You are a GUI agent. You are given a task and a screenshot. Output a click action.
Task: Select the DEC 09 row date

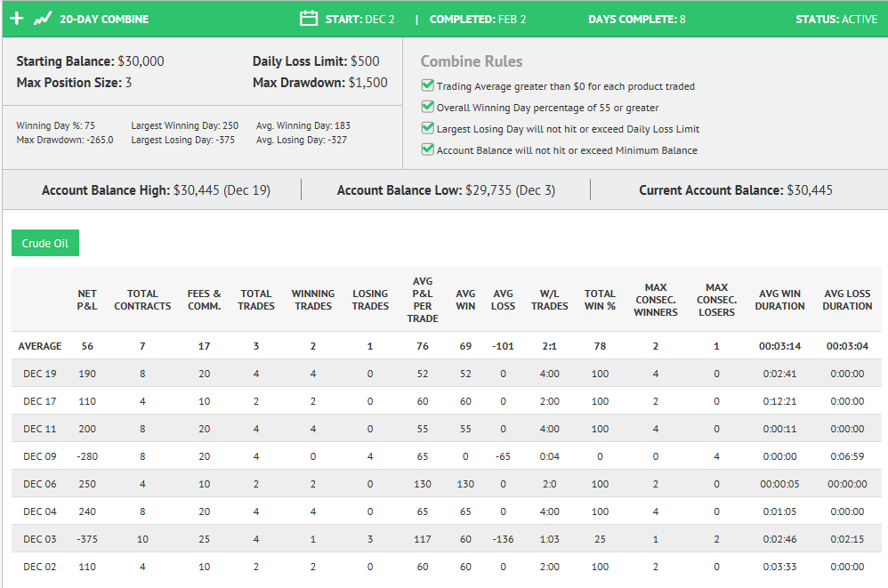(40, 456)
